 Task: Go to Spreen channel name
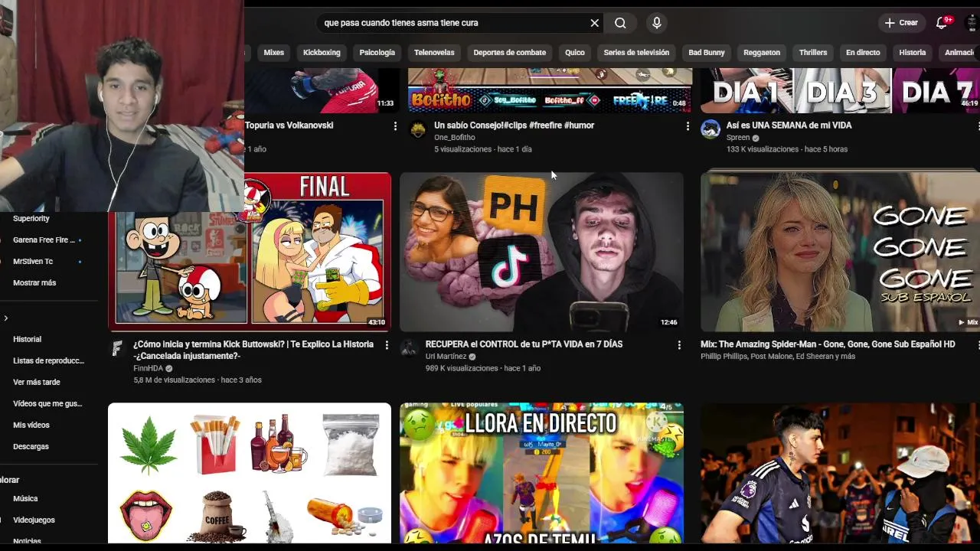click(737, 138)
